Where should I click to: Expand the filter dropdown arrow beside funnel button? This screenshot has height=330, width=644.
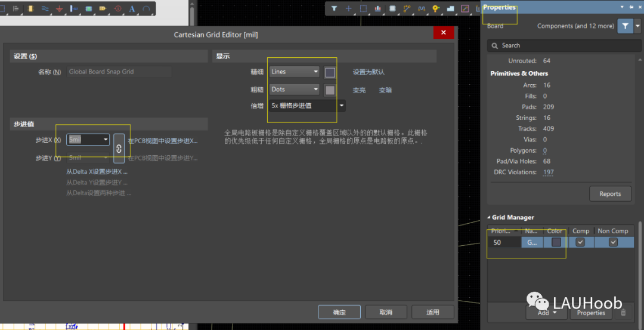point(637,26)
